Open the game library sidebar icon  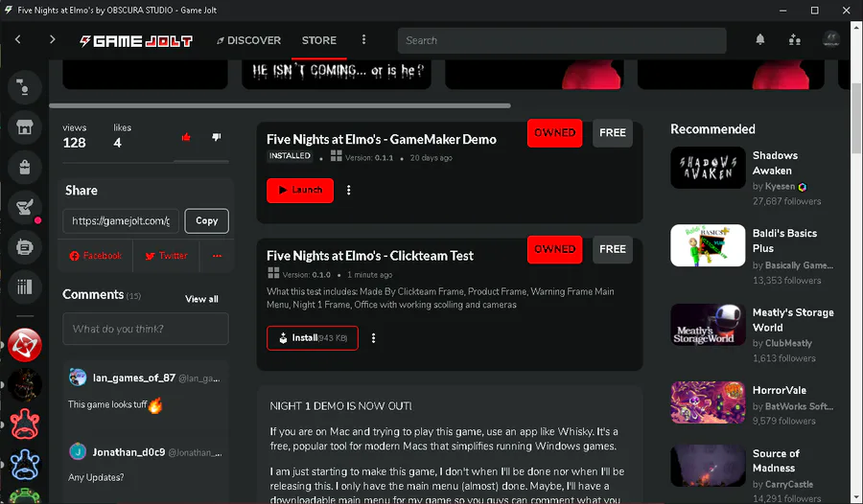coord(24,286)
